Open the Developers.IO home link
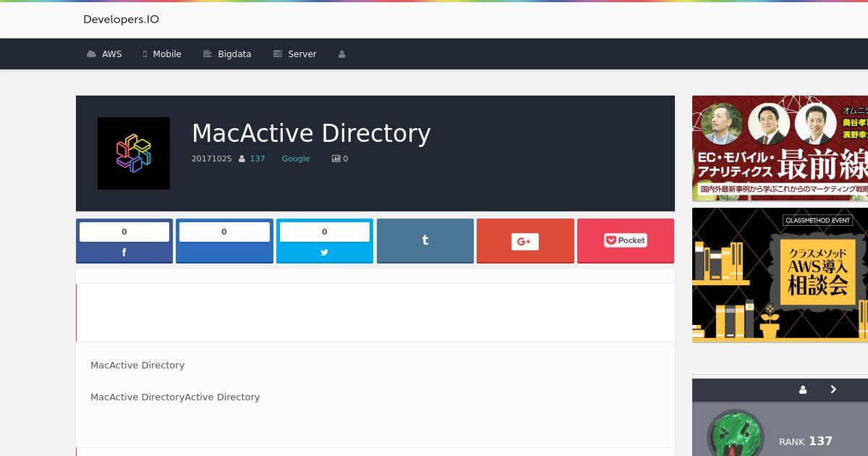The height and width of the screenshot is (456, 868). (x=121, y=20)
